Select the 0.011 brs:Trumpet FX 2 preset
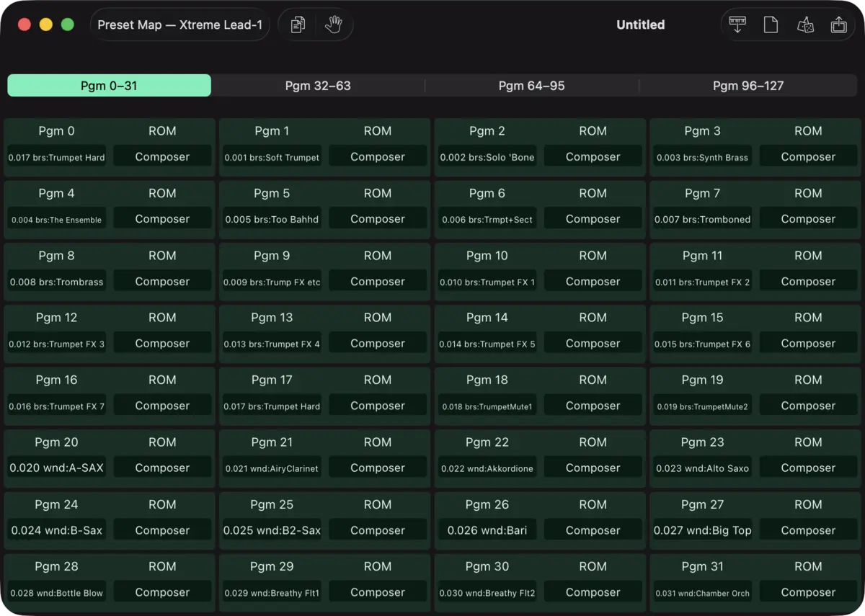The image size is (865, 616). [x=702, y=282]
